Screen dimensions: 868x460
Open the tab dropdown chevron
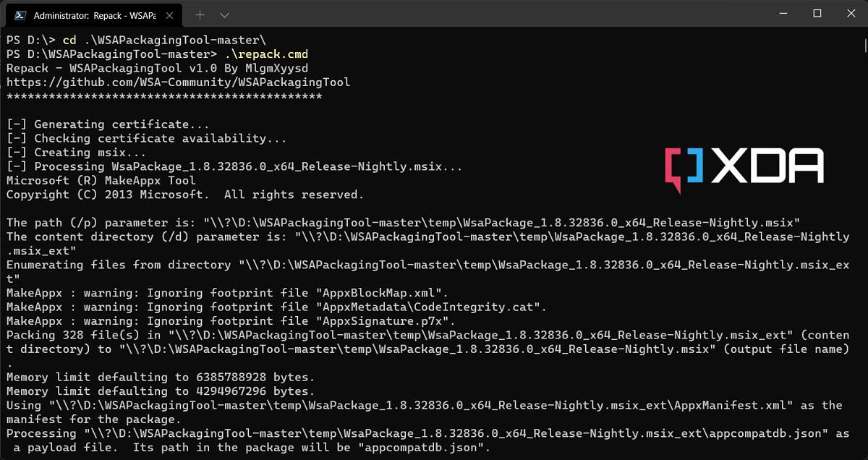[224, 14]
